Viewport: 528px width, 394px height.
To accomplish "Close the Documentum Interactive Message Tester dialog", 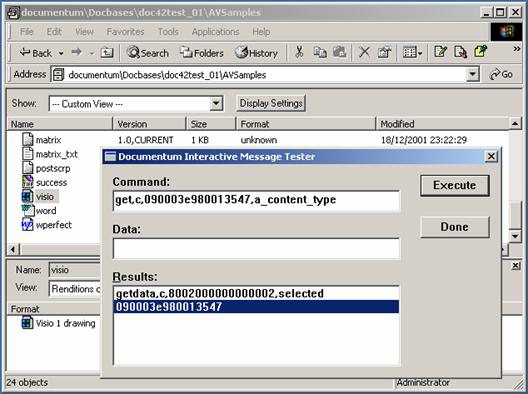I will coord(491,156).
